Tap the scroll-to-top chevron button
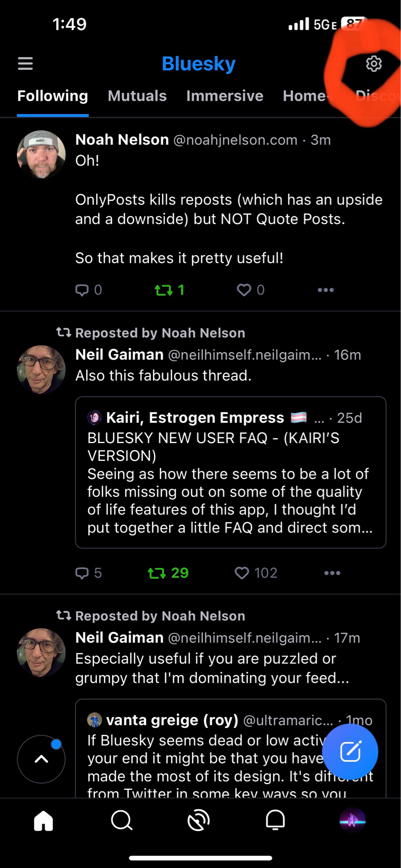401x868 pixels. [41, 759]
